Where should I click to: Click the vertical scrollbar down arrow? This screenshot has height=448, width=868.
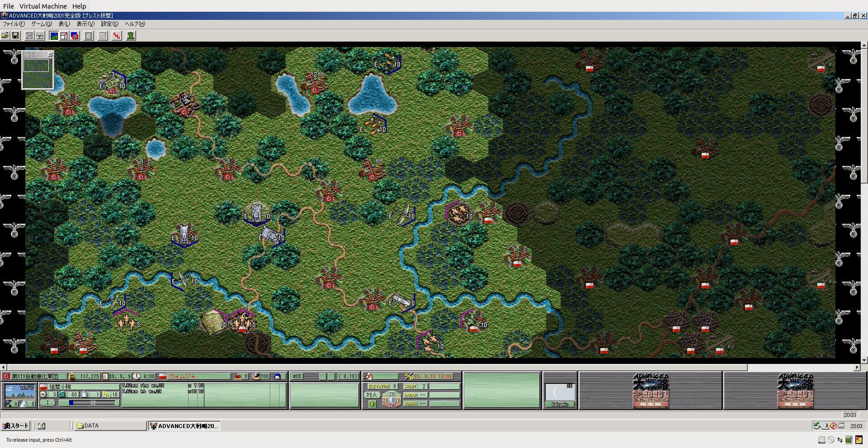coord(864,360)
